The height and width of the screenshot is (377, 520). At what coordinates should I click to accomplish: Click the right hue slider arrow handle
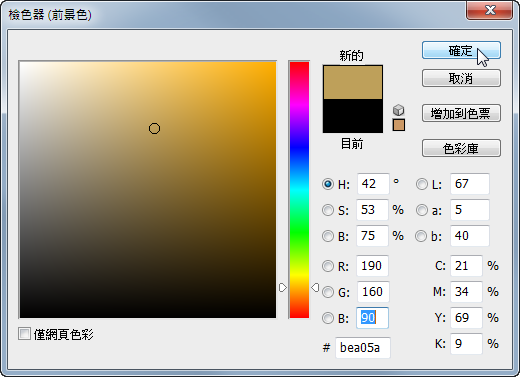315,287
